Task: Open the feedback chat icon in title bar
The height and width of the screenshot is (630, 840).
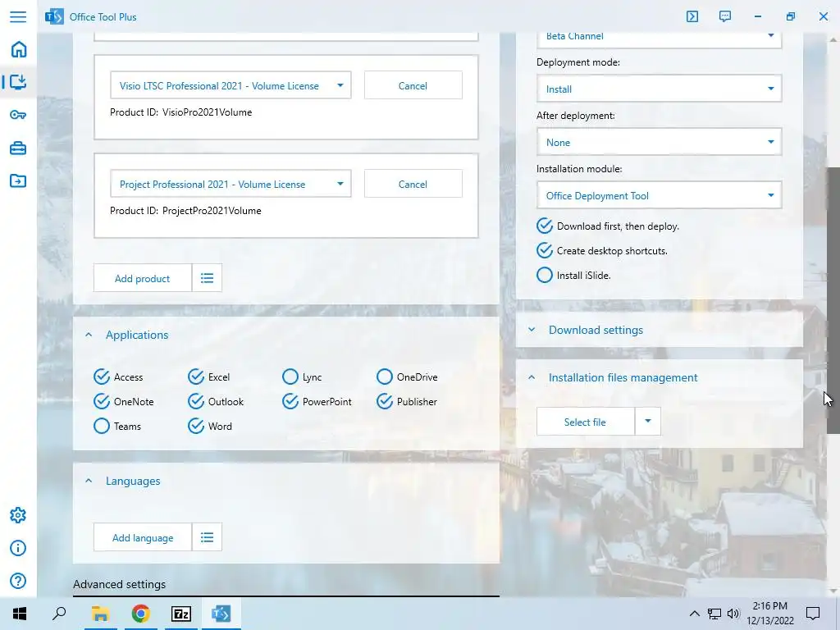Action: pyautogui.click(x=725, y=16)
